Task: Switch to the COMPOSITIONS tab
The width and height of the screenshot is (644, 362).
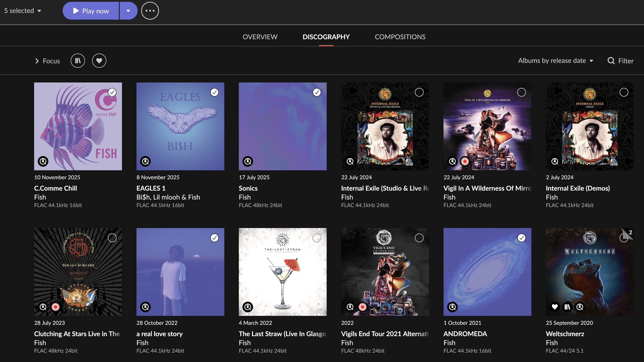Action: point(400,37)
